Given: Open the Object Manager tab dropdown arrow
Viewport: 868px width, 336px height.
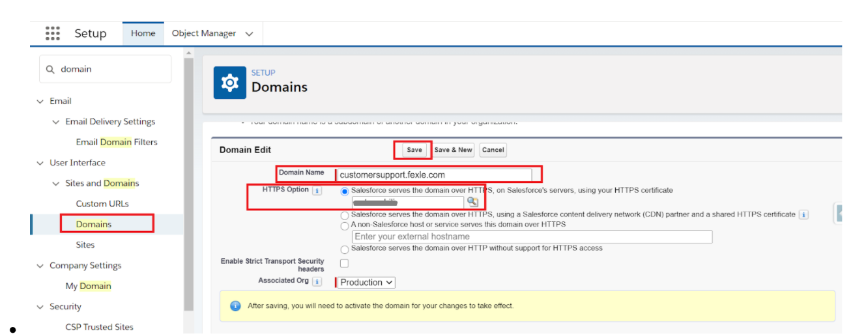Looking at the screenshot, I should pos(249,34).
